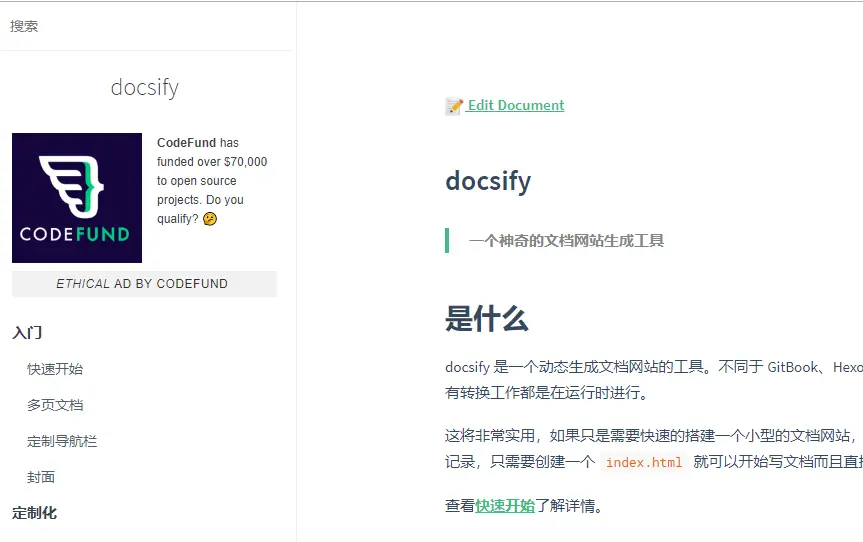863x542 pixels.
Task: Click the 搜索 search input field
Action: pyautogui.click(x=146, y=26)
